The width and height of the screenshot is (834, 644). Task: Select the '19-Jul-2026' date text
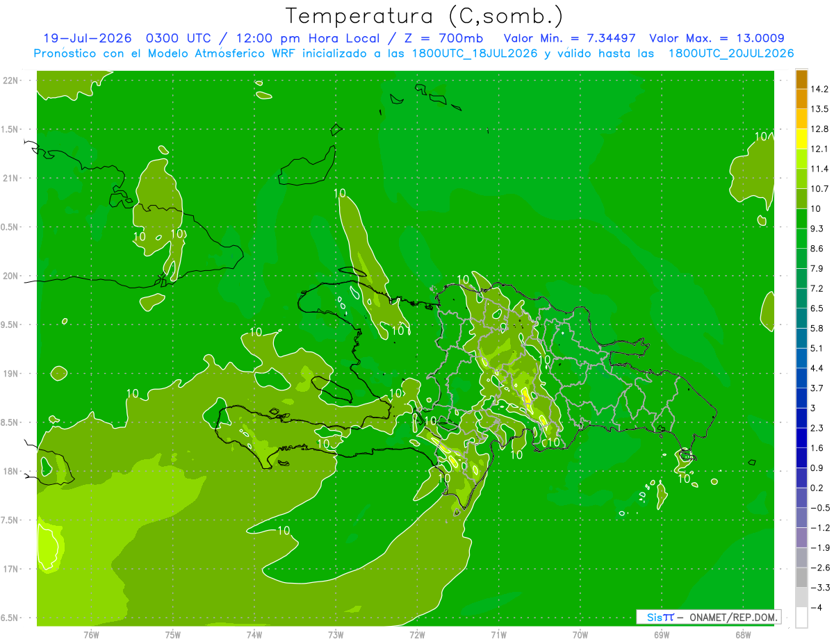tap(87, 38)
